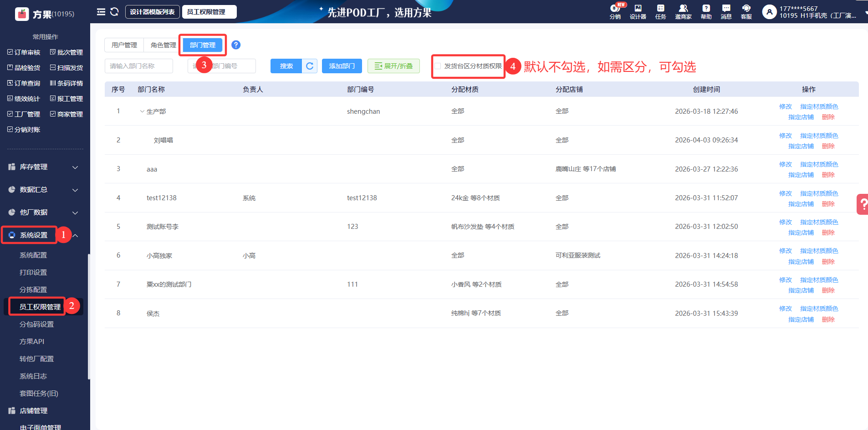
Task: Click the 分销 icon in top bar
Action: pos(615,11)
